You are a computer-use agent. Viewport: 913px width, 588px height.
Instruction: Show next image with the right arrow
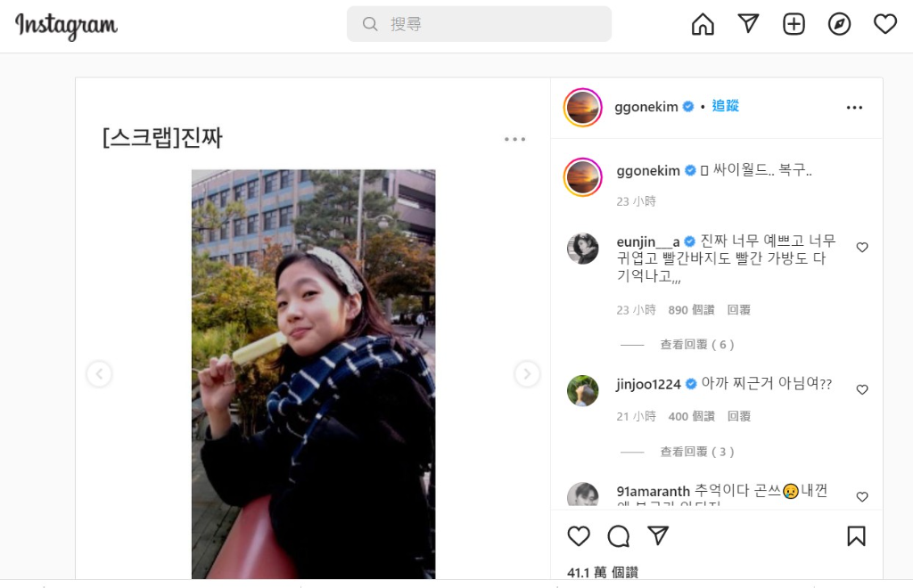[527, 373]
